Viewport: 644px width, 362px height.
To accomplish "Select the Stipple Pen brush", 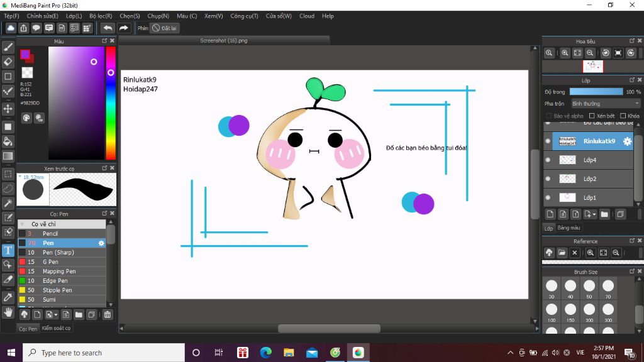I will [62, 290].
